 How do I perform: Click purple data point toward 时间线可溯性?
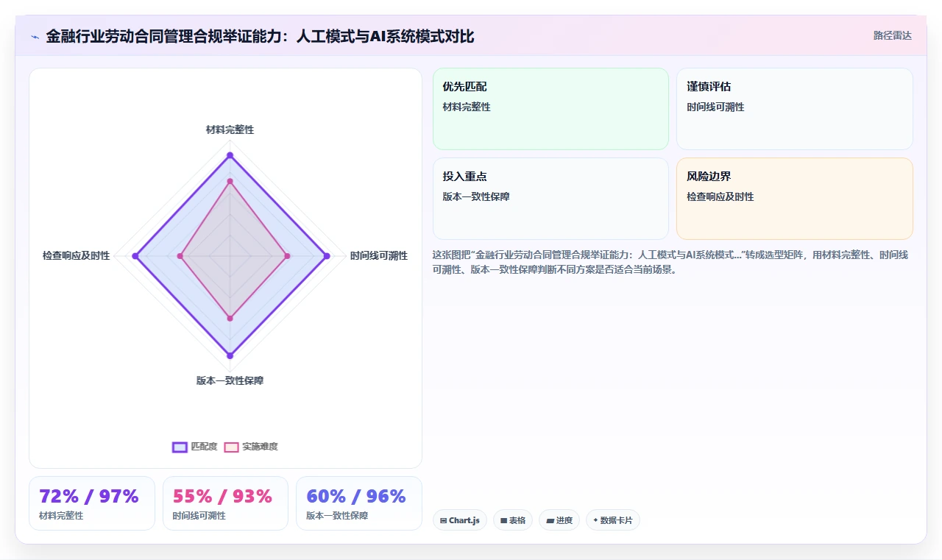(x=327, y=256)
